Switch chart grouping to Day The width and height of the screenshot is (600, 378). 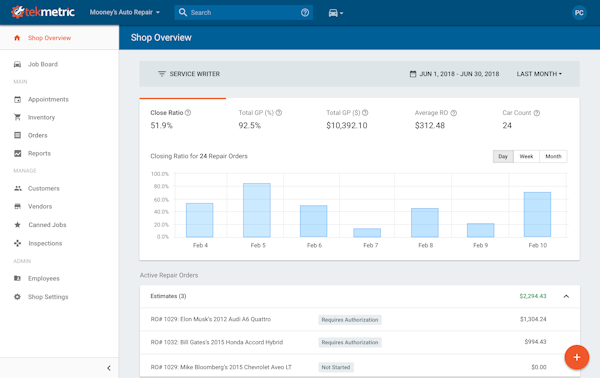[x=503, y=156]
